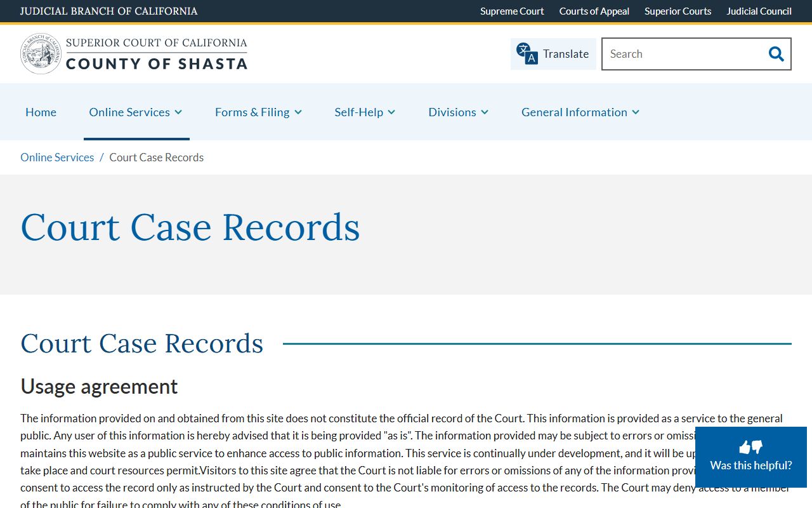Click the large Court Case Records banner title
Screen dimensions: 812x508
[x=190, y=227]
